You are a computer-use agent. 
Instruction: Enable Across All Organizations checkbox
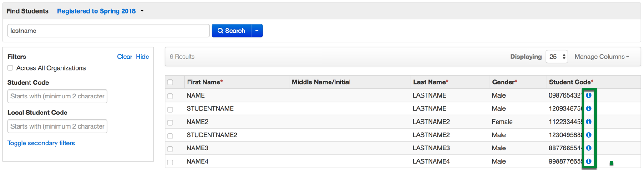[10, 68]
